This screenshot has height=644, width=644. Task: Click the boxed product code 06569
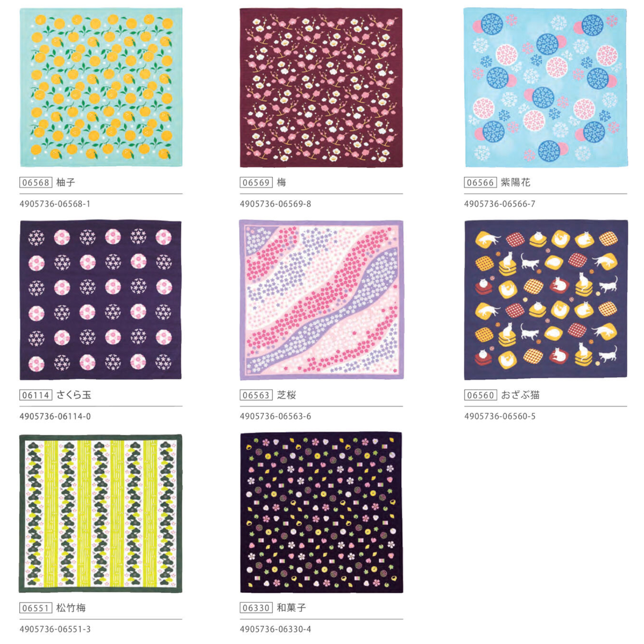[x=256, y=182]
